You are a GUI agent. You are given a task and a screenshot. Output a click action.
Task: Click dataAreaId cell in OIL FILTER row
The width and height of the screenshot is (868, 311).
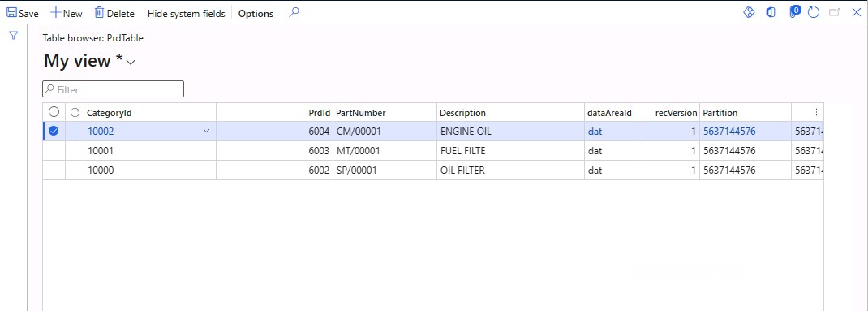613,171
